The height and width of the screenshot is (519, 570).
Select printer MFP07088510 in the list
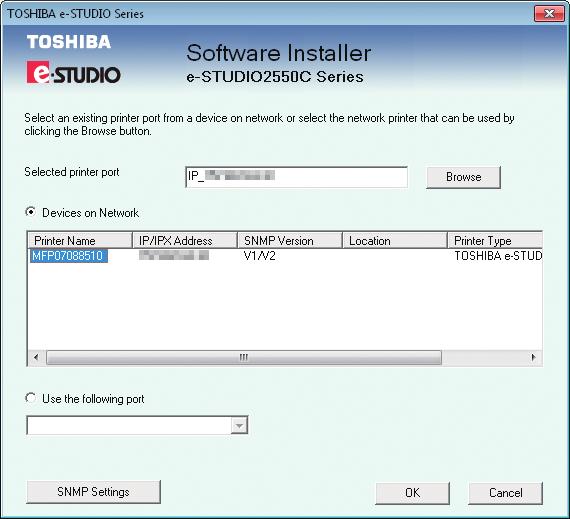click(x=68, y=256)
